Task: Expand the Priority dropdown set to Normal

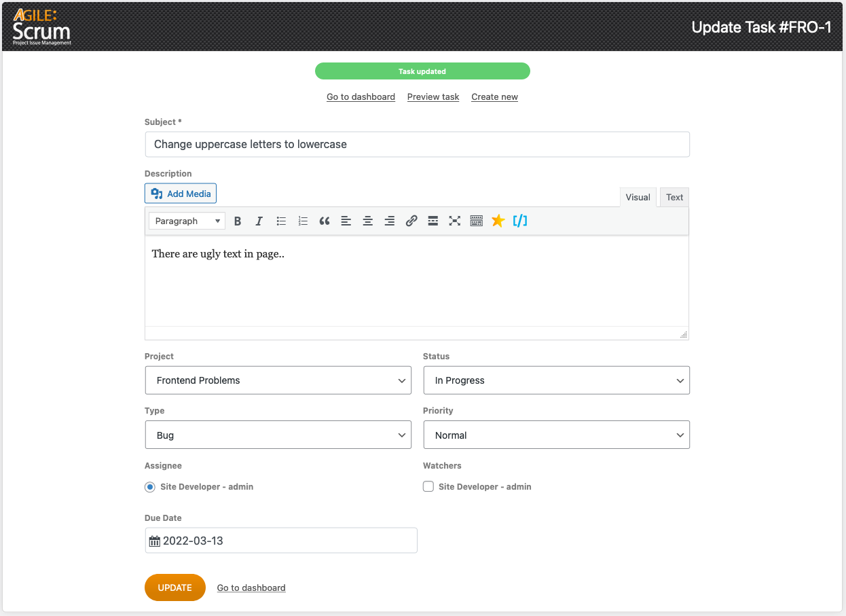Action: (x=556, y=435)
